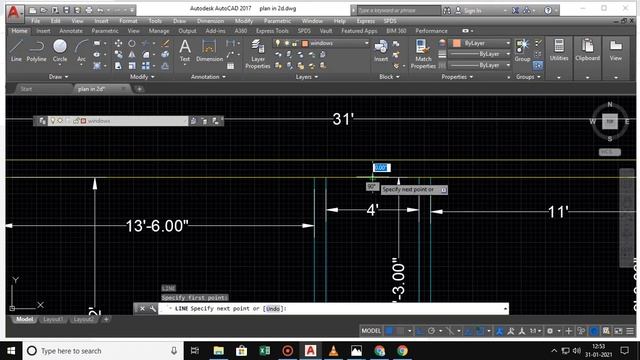Toggle MODEL space button in status bar
This screenshot has width=640, height=360.
click(x=371, y=331)
